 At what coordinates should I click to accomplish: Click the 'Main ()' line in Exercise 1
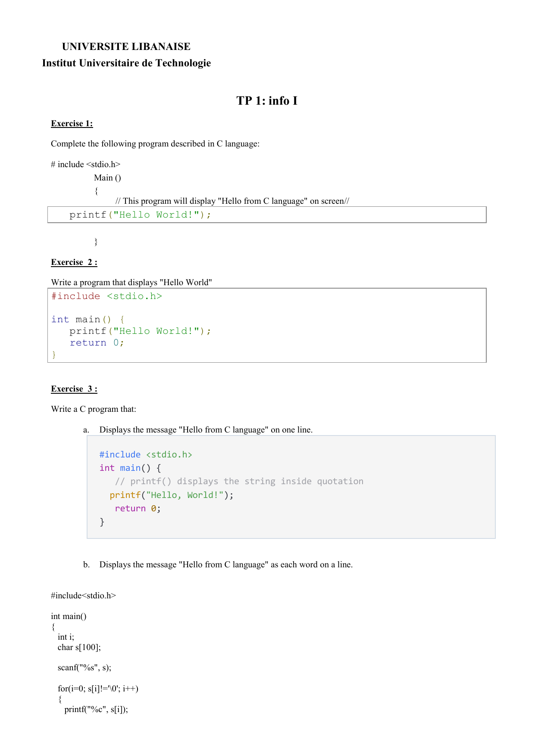107,178
